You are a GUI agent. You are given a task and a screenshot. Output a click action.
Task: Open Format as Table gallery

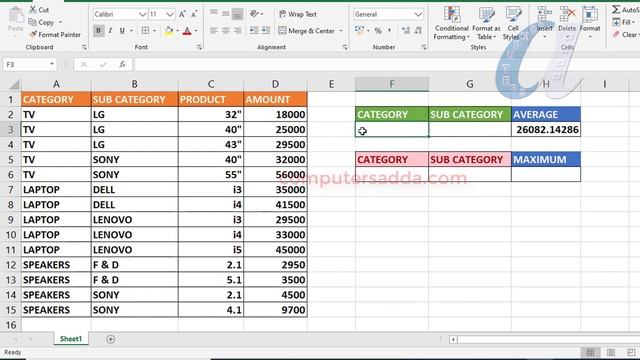[486, 23]
